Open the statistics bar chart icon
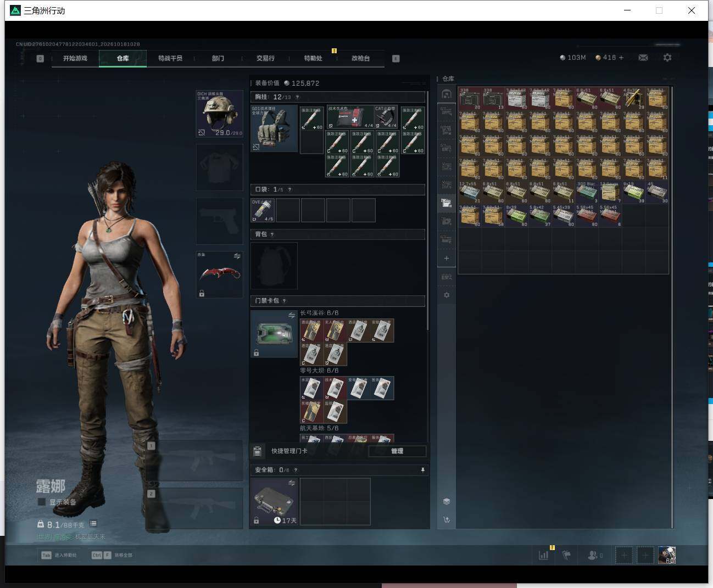This screenshot has height=588, width=713. [543, 555]
